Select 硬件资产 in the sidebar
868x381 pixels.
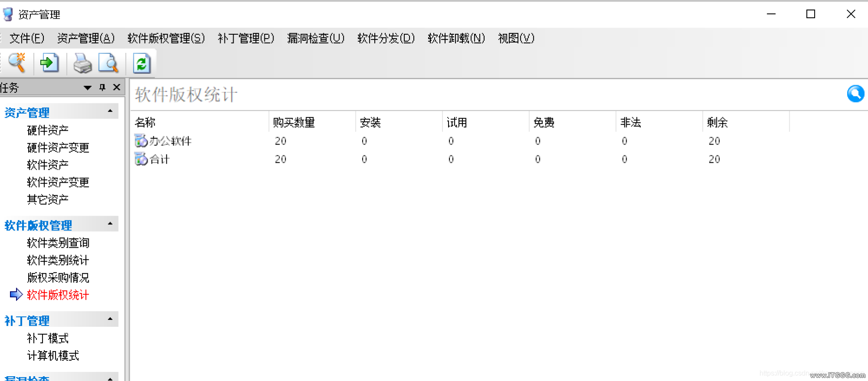(48, 130)
